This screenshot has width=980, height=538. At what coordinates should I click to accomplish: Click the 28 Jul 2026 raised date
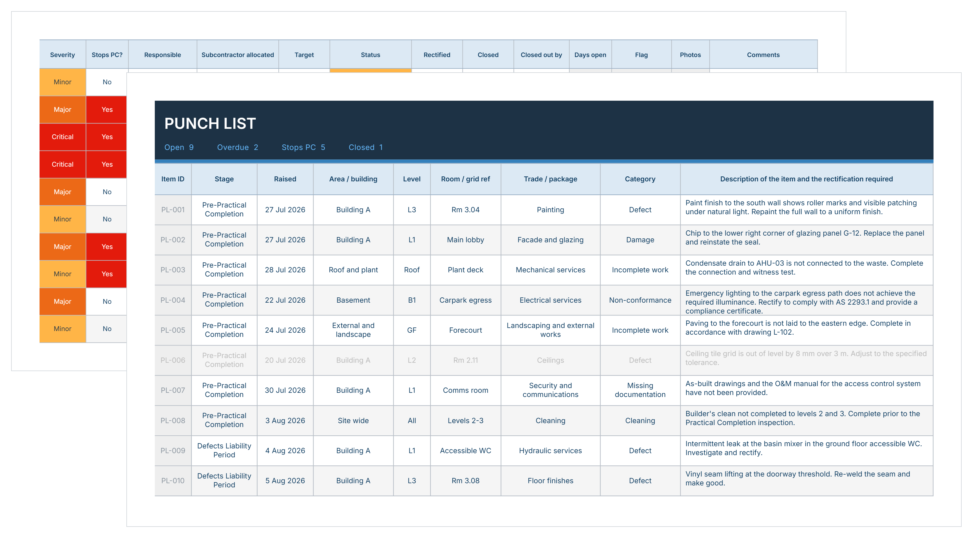pyautogui.click(x=285, y=270)
